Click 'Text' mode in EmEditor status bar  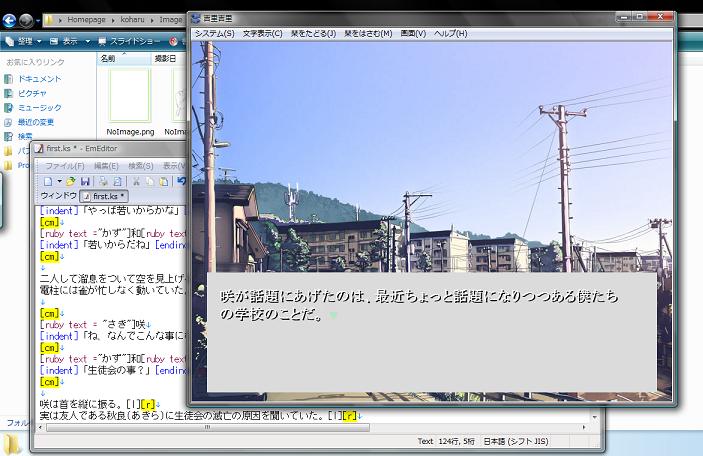pos(425,441)
